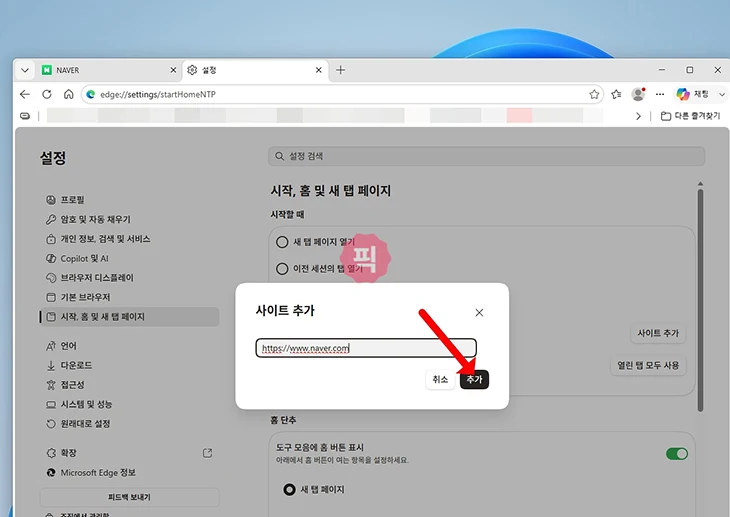Click the 피드백 보내기 button

click(x=129, y=497)
